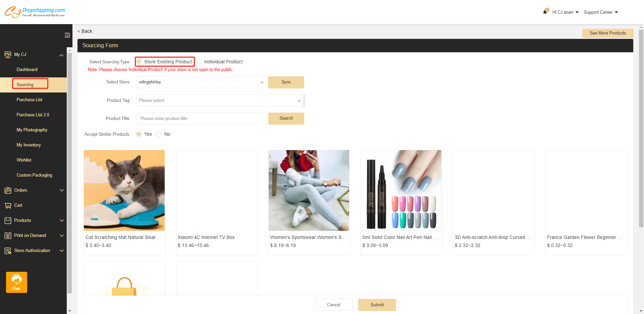The width and height of the screenshot is (644, 314).
Task: Click the Store Authorization icon
Action: pyautogui.click(x=8, y=251)
